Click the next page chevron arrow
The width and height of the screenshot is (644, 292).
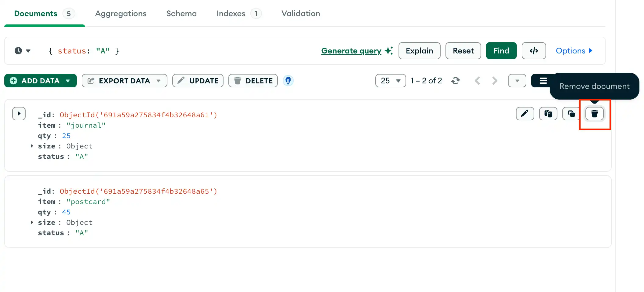pyautogui.click(x=494, y=81)
